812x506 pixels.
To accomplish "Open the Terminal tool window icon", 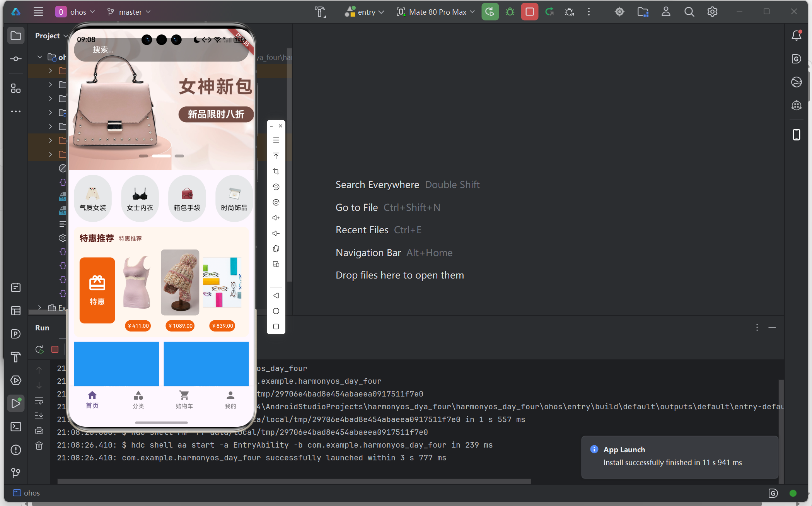I will (16, 427).
